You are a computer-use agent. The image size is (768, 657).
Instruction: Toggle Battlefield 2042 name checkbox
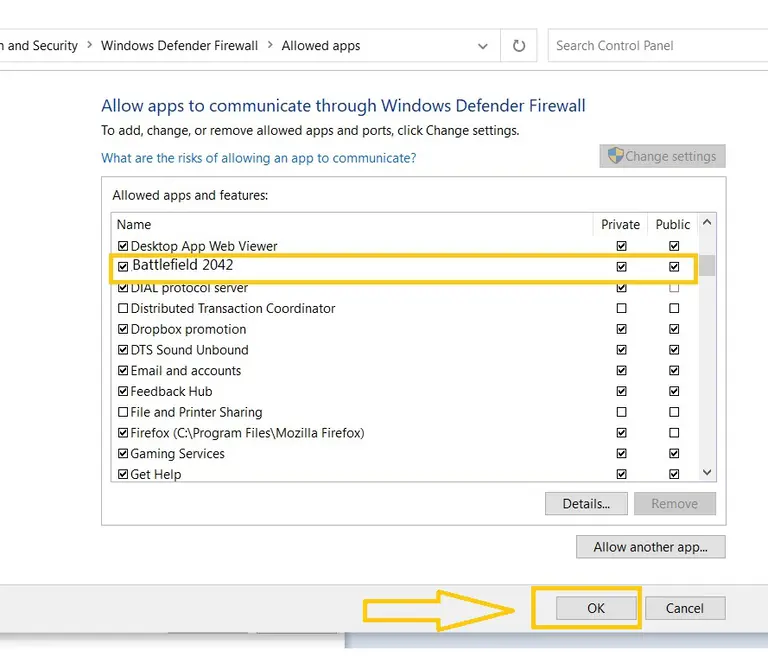click(123, 267)
